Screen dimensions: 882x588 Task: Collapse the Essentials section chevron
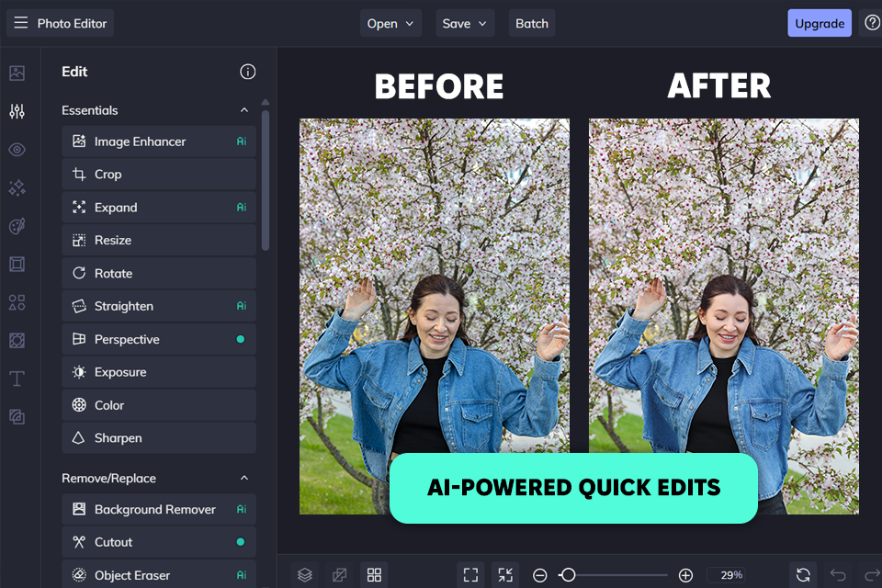coord(244,109)
